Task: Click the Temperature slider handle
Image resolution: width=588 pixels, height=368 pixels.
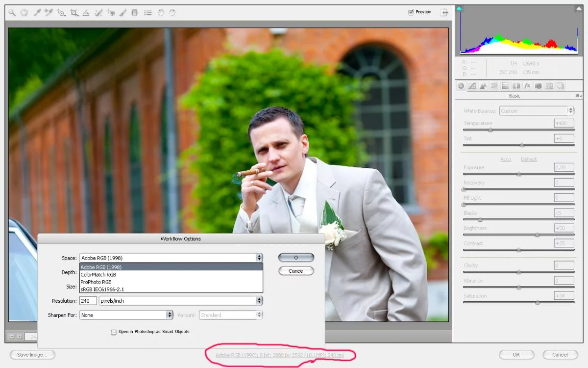Action: [490, 130]
